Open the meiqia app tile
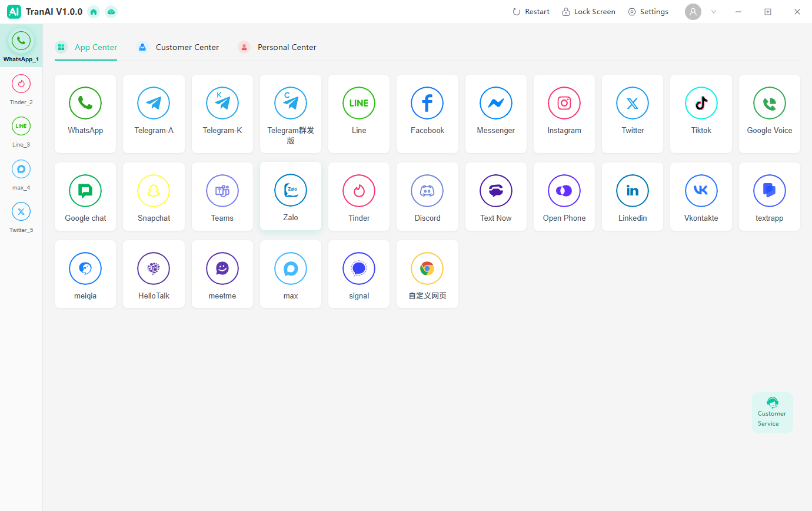Image resolution: width=812 pixels, height=511 pixels. [x=85, y=274]
